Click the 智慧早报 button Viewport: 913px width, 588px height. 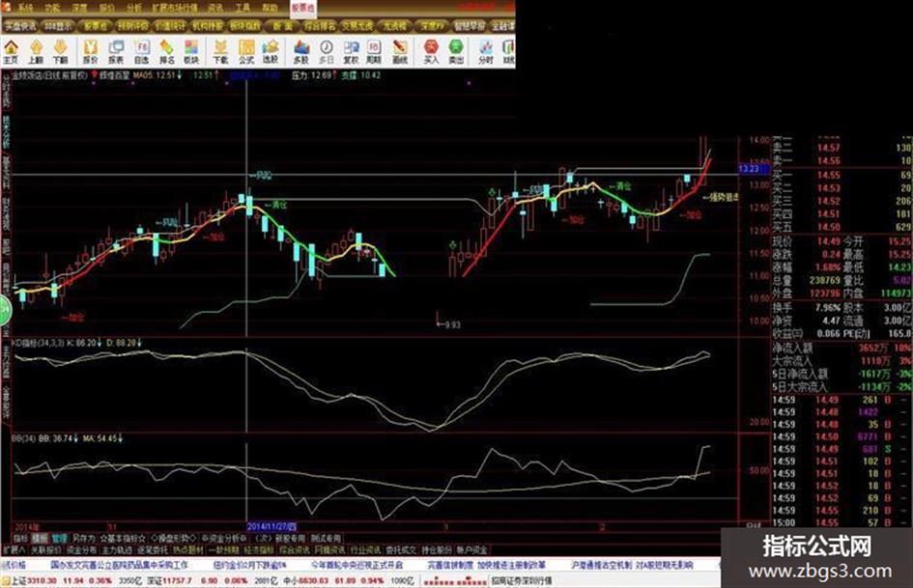click(x=470, y=26)
